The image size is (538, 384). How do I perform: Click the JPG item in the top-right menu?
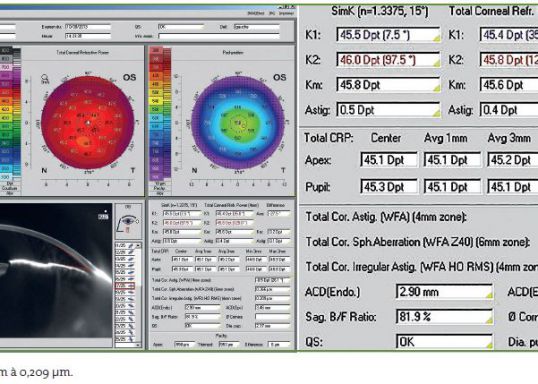click(272, 13)
